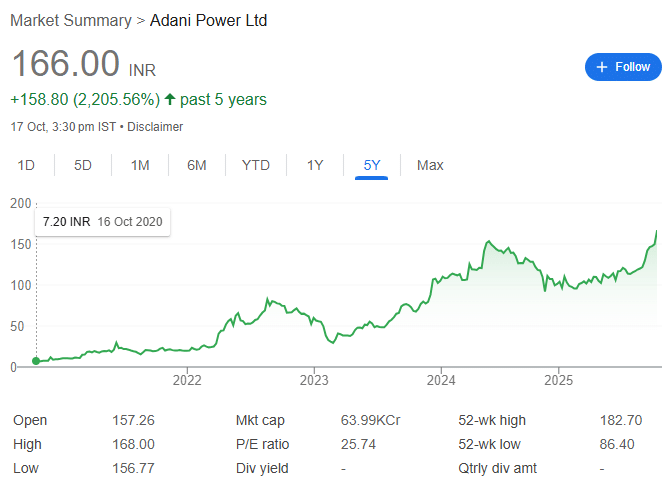Screen dimensions: 665x488
Task: Select the active 5Y tab
Action: [372, 165]
